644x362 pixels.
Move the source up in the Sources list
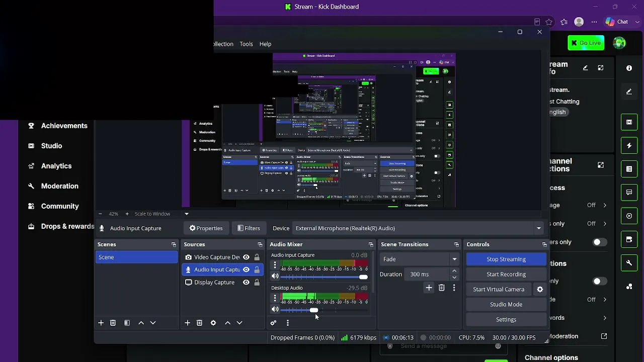pos(227,323)
